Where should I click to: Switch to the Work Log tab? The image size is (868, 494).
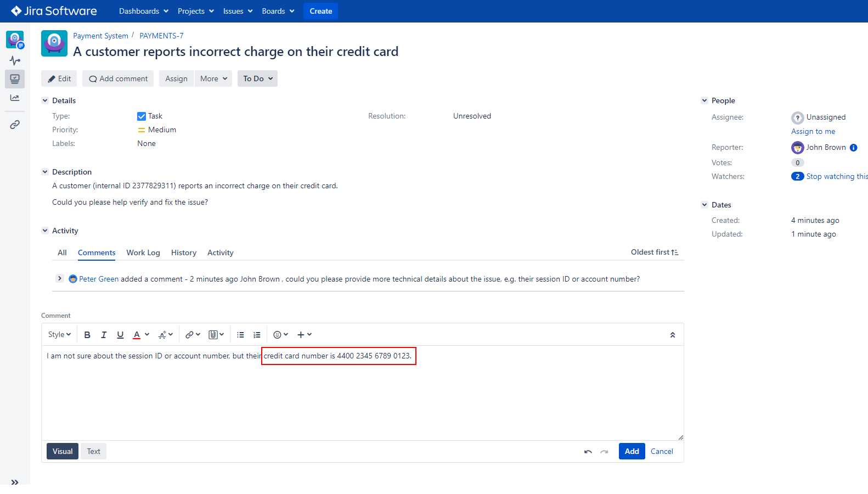[143, 252]
